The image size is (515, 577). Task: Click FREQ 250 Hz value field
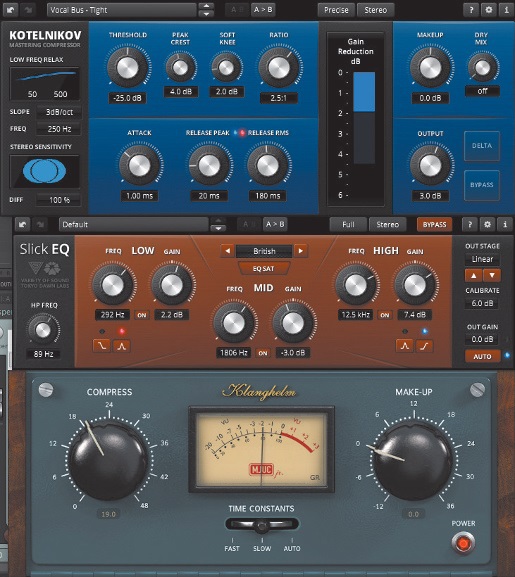[59, 129]
